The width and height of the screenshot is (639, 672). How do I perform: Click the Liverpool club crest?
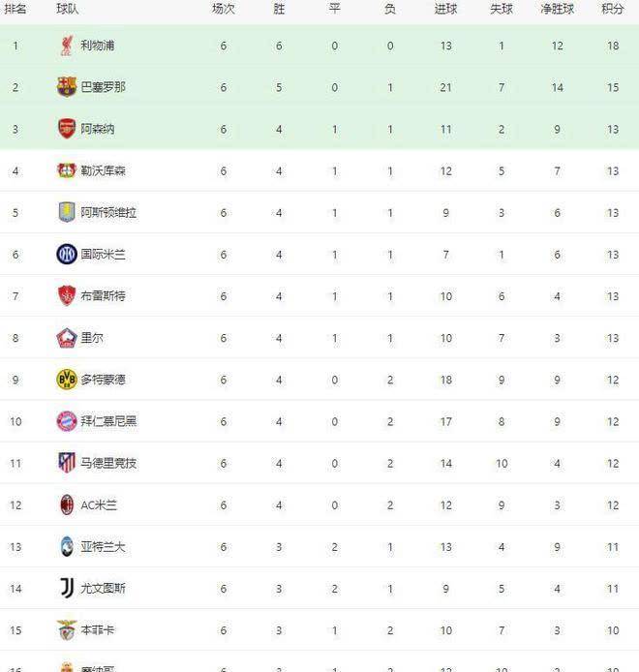67,46
